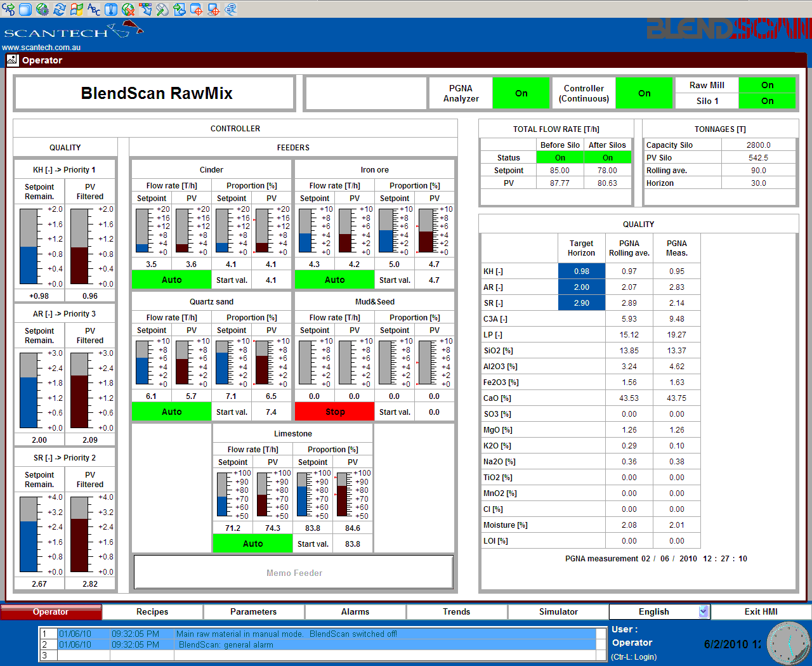The width and height of the screenshot is (812, 666).
Task: Click the select single window target icon
Action: click(x=197, y=9)
